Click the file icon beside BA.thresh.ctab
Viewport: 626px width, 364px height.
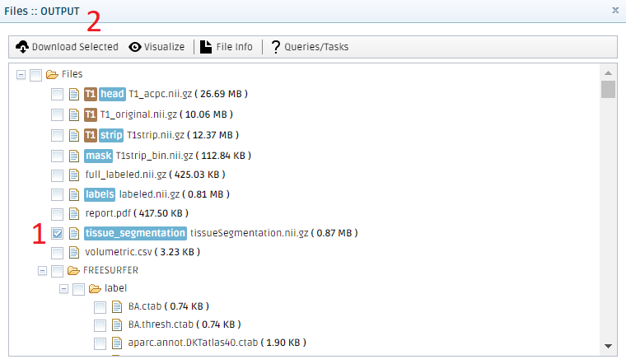tap(117, 324)
